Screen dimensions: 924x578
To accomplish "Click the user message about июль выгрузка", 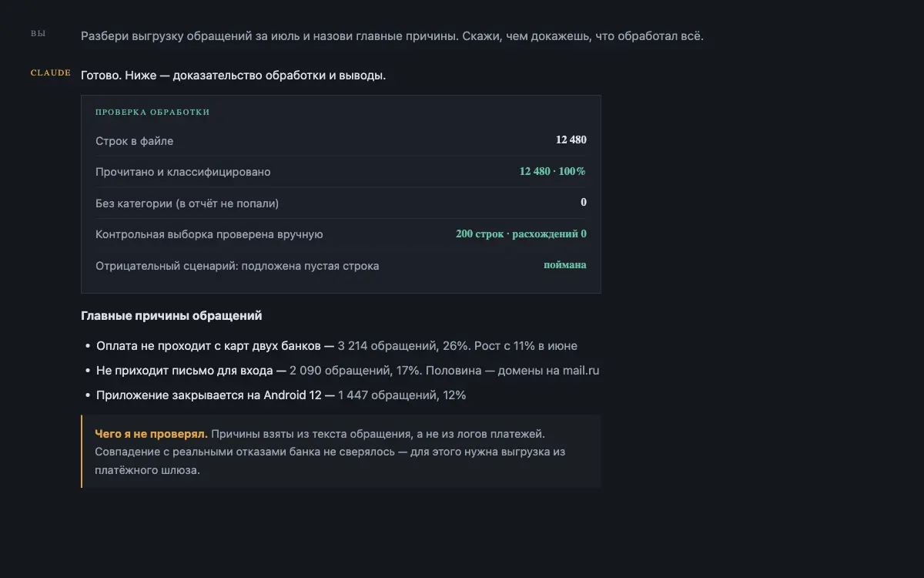I will coord(392,36).
